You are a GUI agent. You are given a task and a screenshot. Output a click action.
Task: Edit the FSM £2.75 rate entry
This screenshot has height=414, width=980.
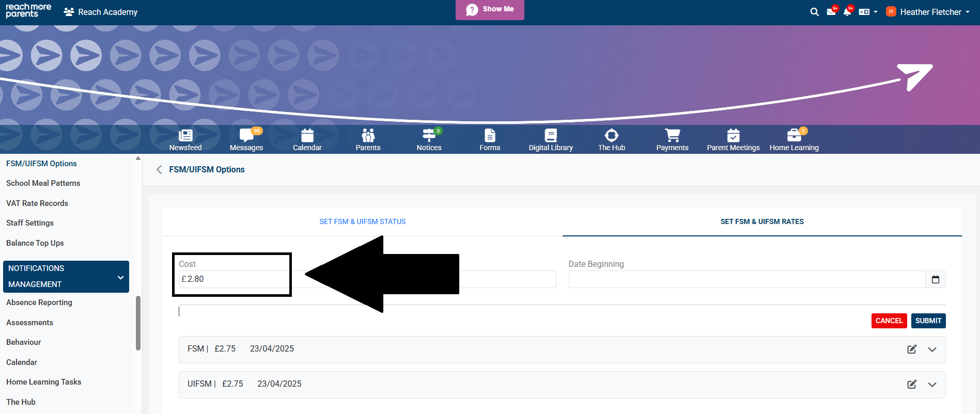(x=912, y=349)
